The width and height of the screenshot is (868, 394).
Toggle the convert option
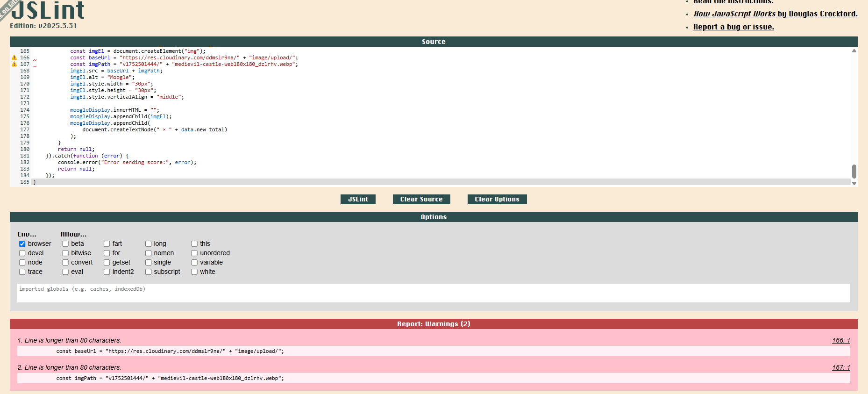point(65,262)
